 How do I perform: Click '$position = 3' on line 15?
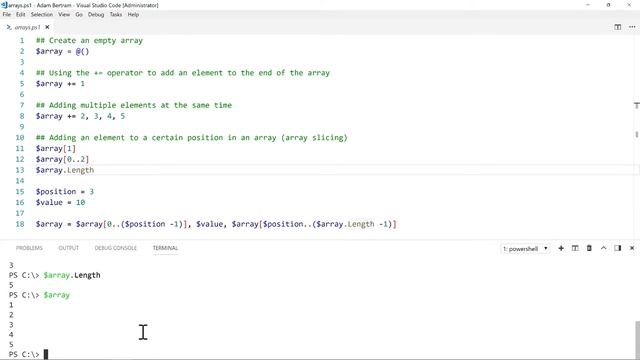click(64, 191)
